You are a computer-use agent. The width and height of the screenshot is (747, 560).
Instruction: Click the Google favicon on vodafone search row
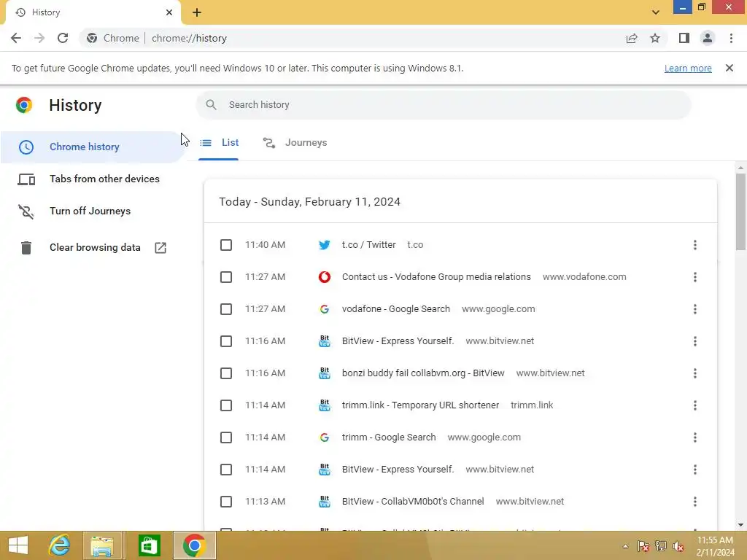point(325,309)
